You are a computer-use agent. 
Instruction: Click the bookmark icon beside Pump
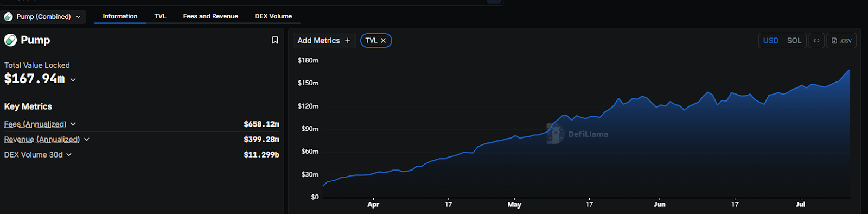[x=275, y=40]
